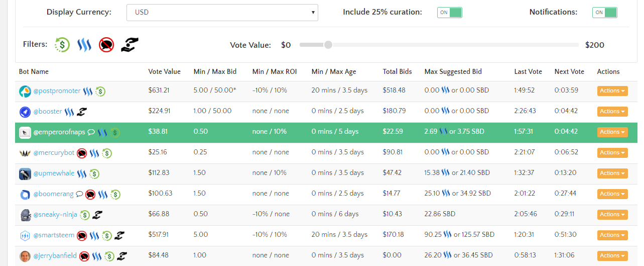Click the hand icon beside sneaky-ninja
This screenshot has height=266, width=644.
(x=97, y=215)
